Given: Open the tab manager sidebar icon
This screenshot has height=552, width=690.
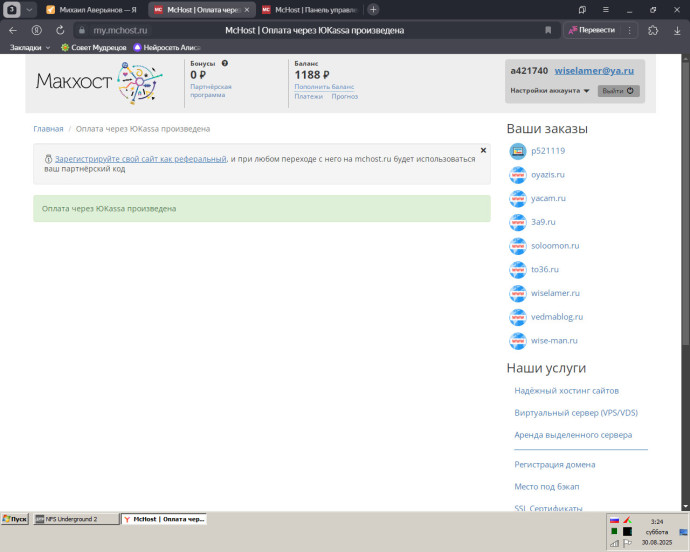Looking at the screenshot, I should 582,10.
